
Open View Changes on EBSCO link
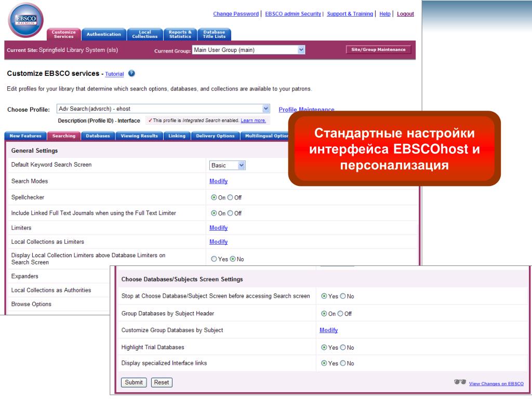(x=496, y=384)
